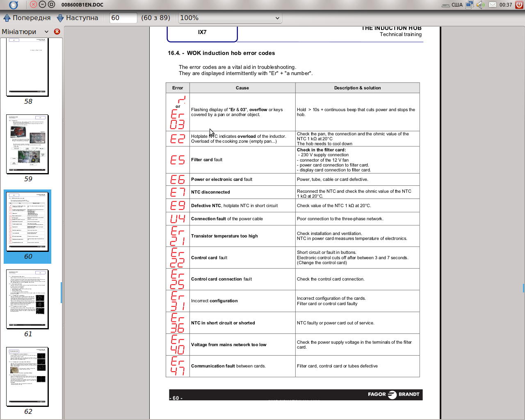Click the E5 error code symbol
The height and width of the screenshot is (420, 525).
(x=178, y=160)
